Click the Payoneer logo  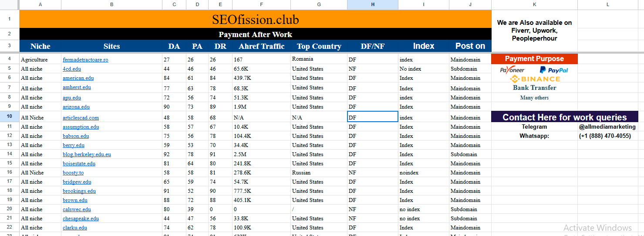(512, 70)
